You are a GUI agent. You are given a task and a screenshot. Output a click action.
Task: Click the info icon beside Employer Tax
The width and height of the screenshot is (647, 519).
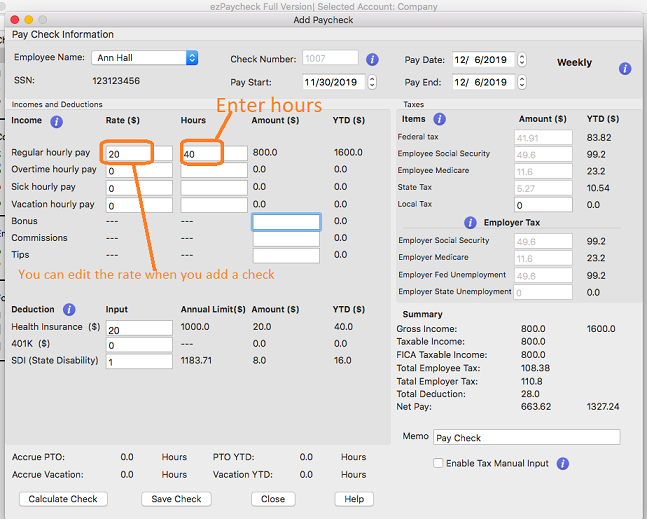[x=470, y=222]
